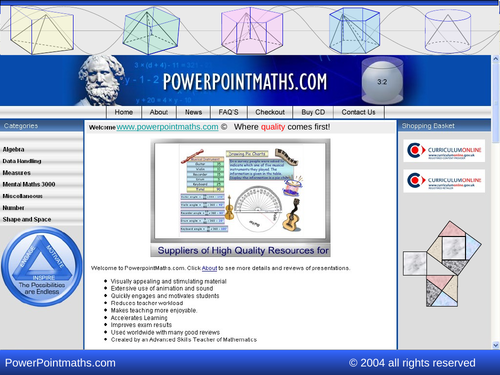
Task: Click the first Curriculum Online logo
Action: point(444,151)
